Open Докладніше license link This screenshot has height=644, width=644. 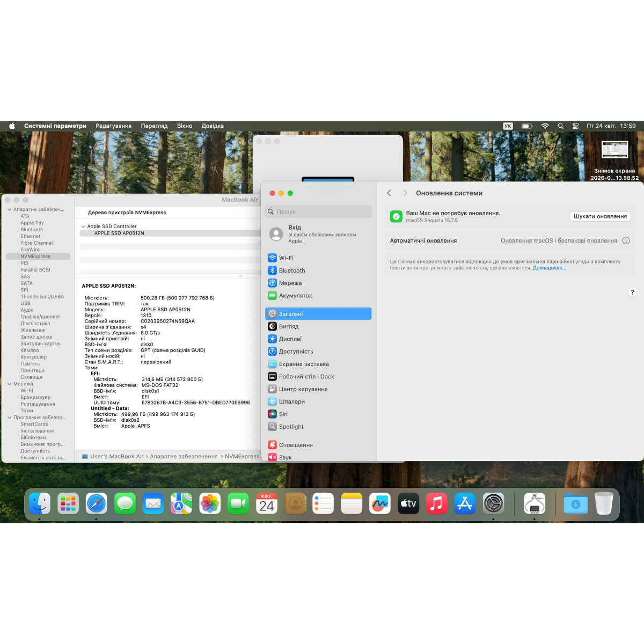coord(549,268)
